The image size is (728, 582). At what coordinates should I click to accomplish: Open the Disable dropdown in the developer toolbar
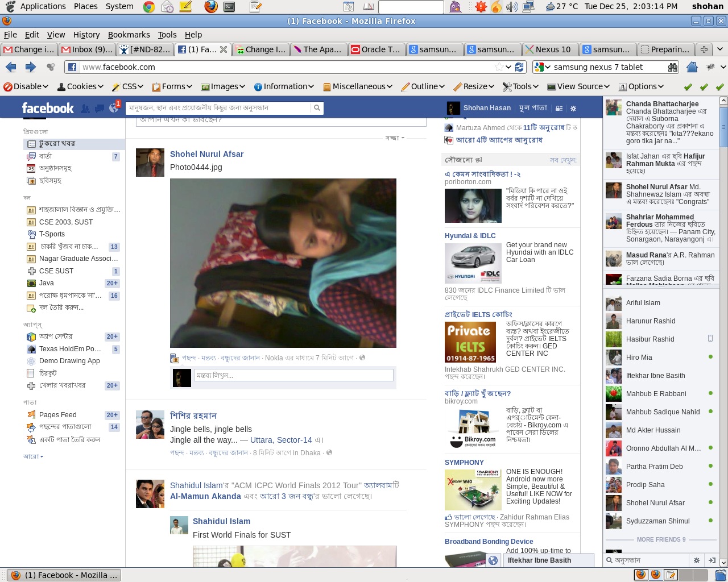[26, 86]
